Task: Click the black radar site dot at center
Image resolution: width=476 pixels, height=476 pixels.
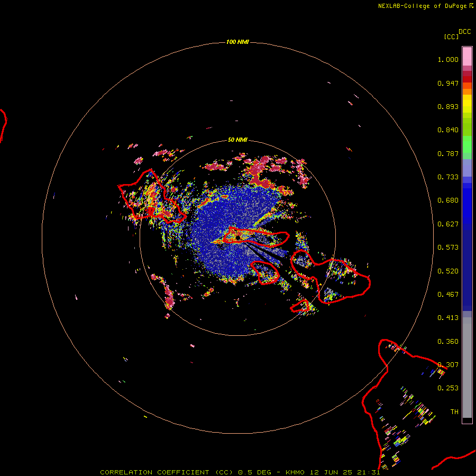Action: click(x=237, y=237)
